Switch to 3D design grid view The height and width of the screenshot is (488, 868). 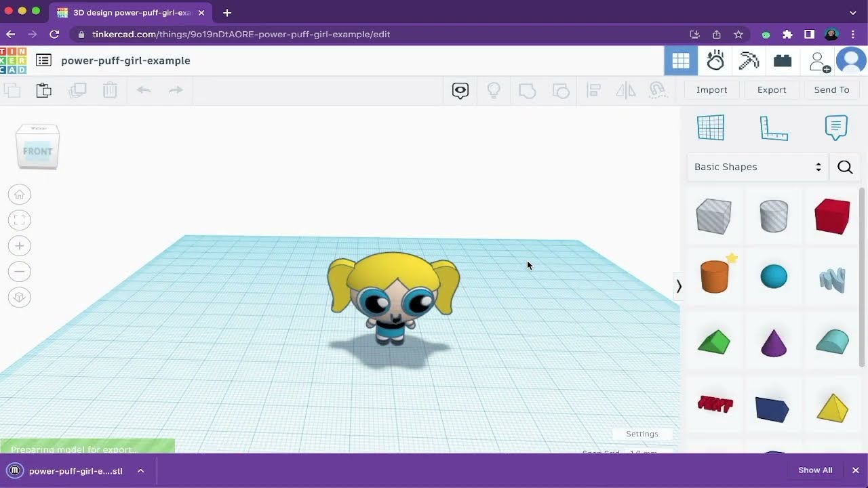coord(681,61)
